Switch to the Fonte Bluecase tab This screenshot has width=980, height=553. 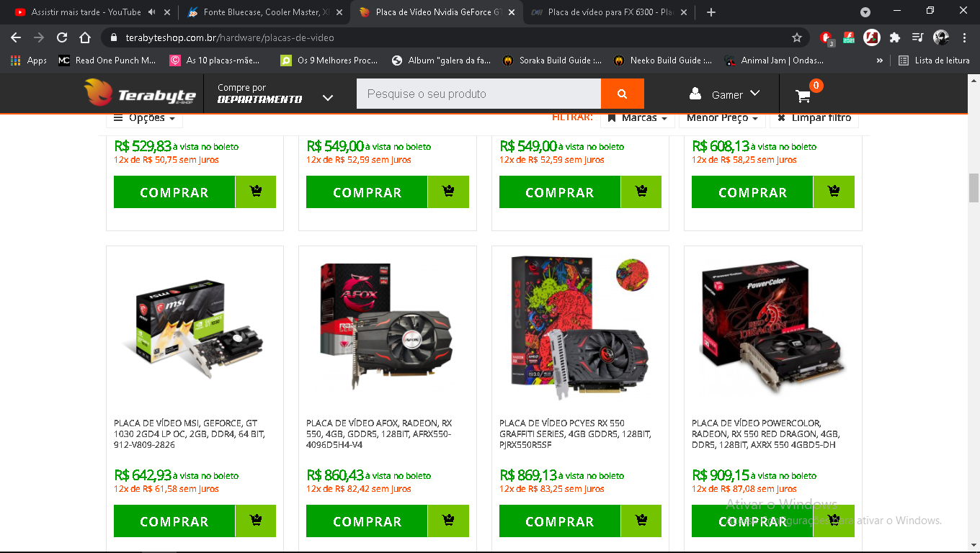(260, 12)
